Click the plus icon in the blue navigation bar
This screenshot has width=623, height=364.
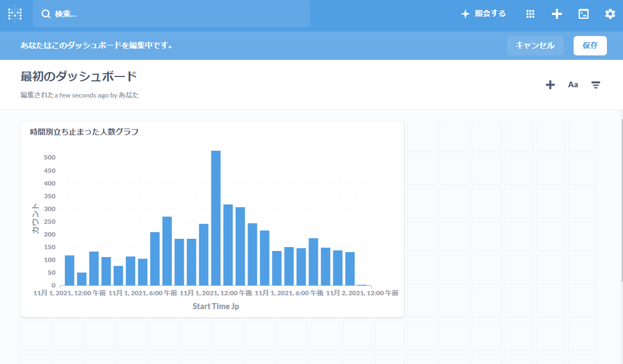click(x=557, y=14)
